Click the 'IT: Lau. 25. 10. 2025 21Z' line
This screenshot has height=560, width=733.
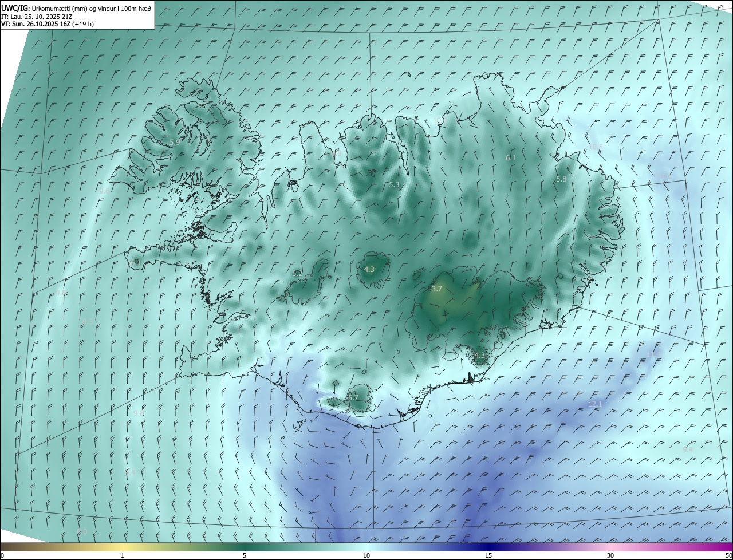tap(37, 16)
